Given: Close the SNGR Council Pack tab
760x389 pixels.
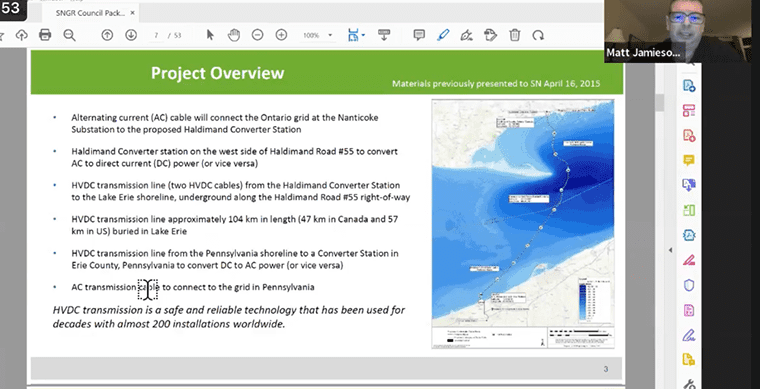Looking at the screenshot, I should tap(132, 13).
